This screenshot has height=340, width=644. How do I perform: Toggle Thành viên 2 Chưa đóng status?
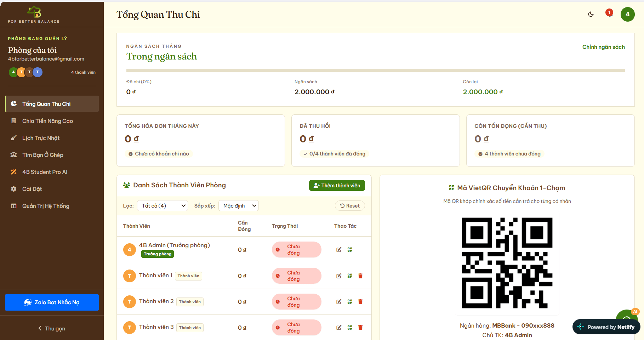(297, 302)
